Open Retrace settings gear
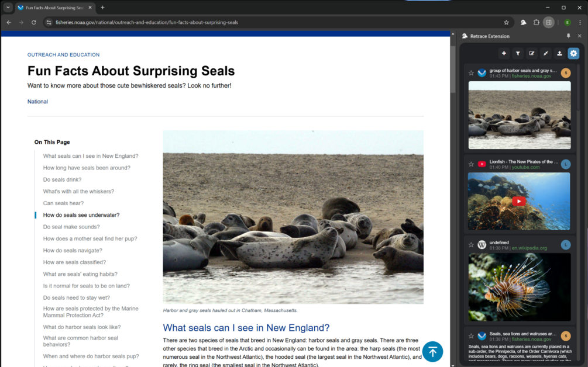This screenshot has width=588, height=367. click(x=573, y=54)
